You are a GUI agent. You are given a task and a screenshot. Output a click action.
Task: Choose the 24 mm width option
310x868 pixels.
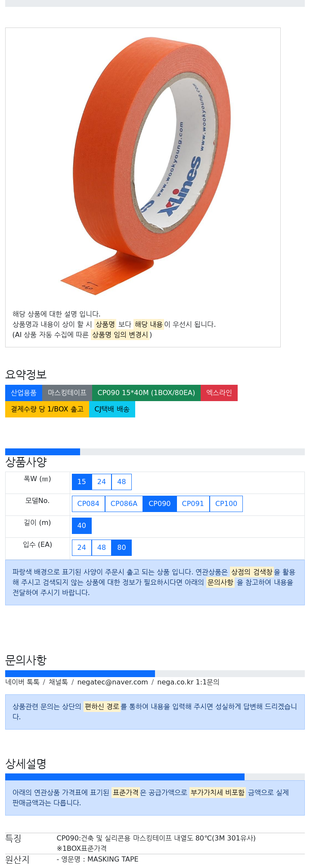click(x=102, y=482)
